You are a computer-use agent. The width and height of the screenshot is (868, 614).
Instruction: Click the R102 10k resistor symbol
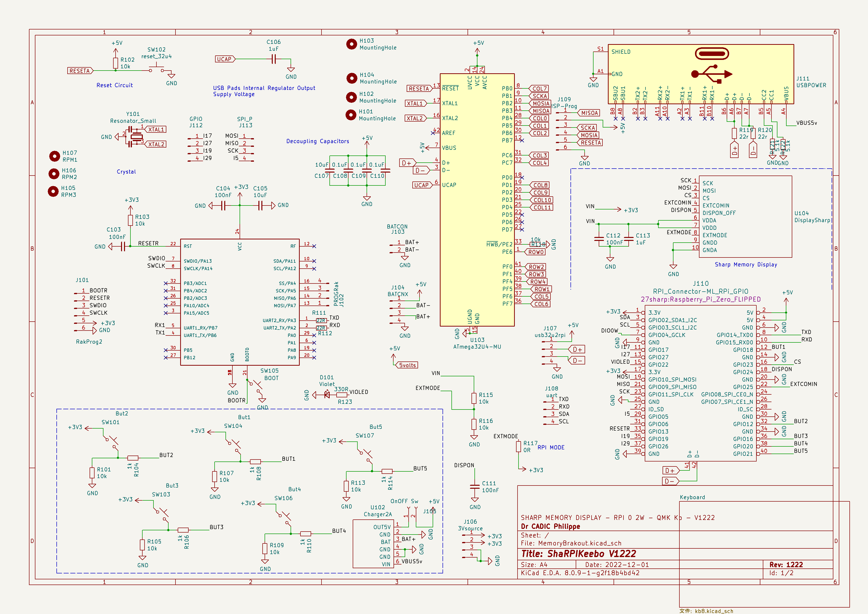point(116,63)
